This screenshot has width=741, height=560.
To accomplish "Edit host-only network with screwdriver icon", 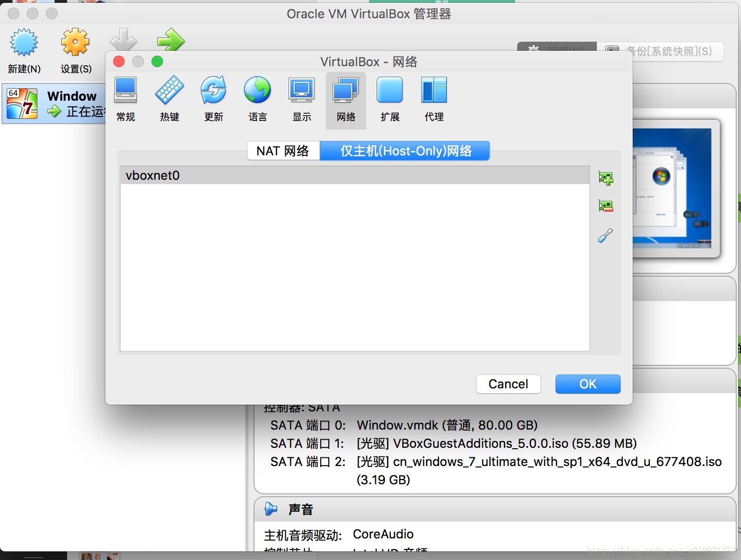I will (x=606, y=235).
